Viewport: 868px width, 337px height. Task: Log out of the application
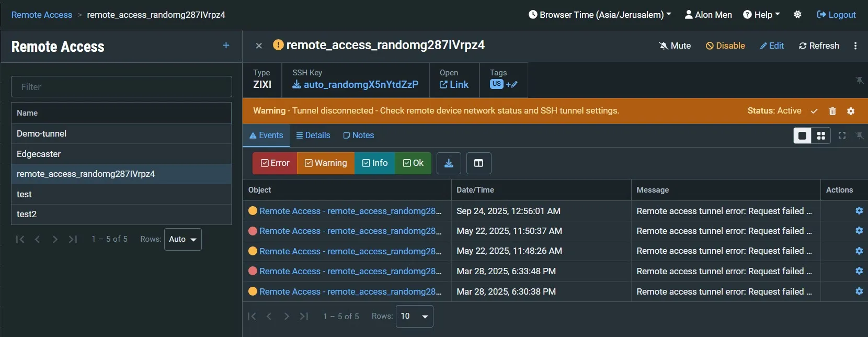coord(836,15)
